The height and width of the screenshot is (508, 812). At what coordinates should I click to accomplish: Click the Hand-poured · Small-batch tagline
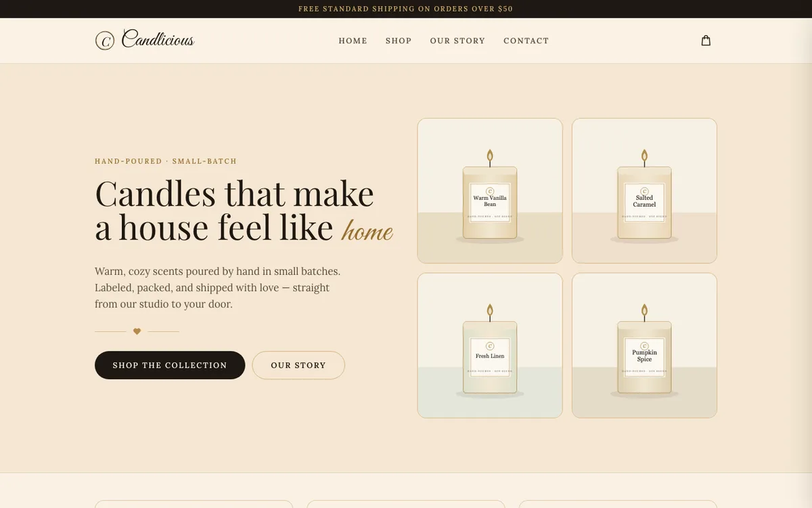(x=166, y=161)
